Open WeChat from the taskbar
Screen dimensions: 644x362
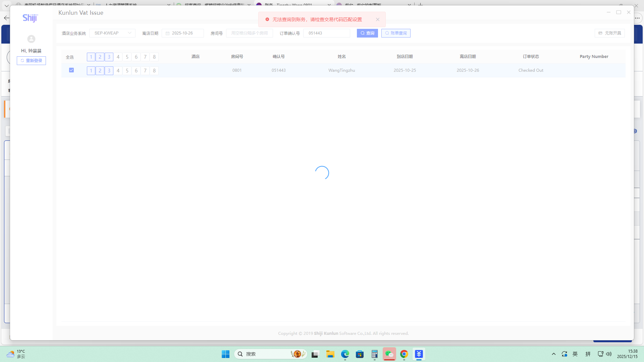[389, 354]
